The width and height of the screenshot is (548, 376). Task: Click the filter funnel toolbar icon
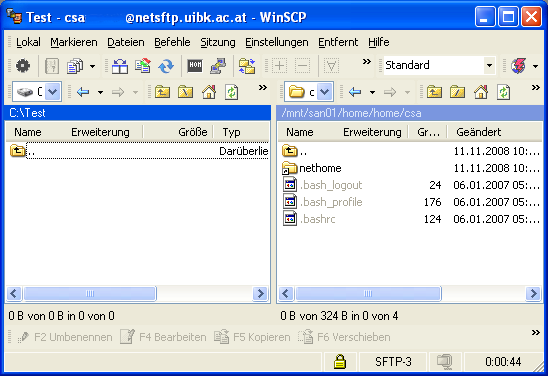tap(331, 66)
